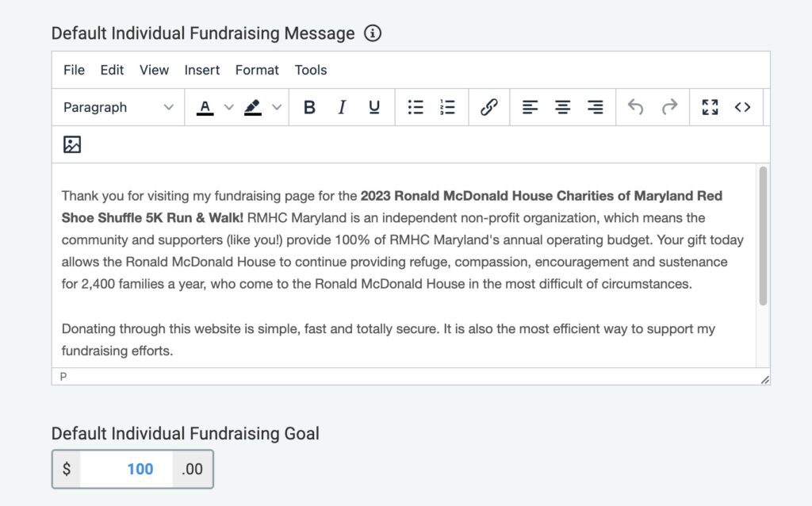
Task: Click the P element path in status bar
Action: tap(63, 377)
